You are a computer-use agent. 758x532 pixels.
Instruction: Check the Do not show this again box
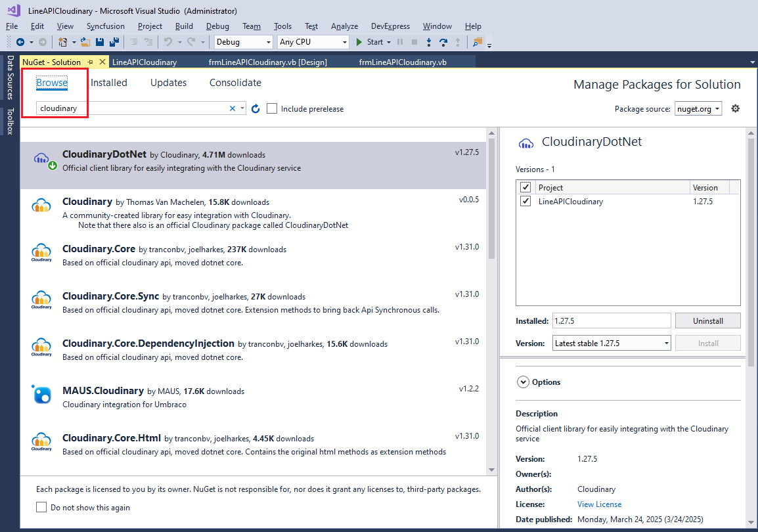(41, 507)
